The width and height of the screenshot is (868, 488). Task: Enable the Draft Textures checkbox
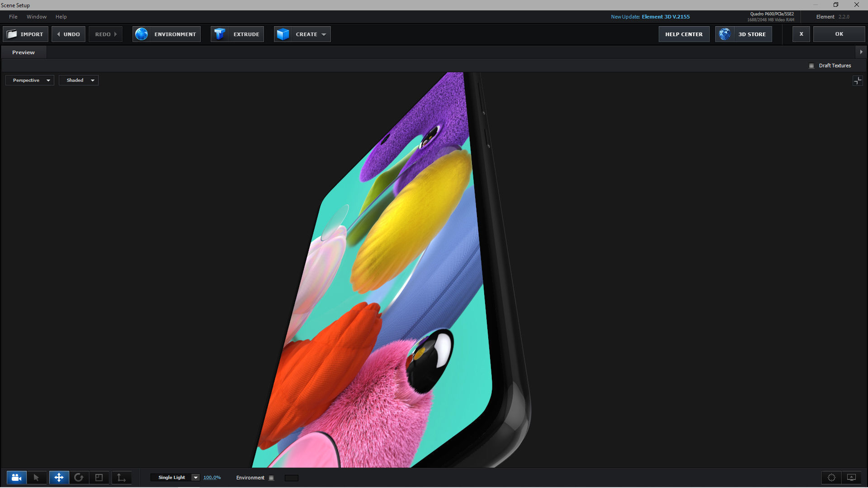pos(811,66)
